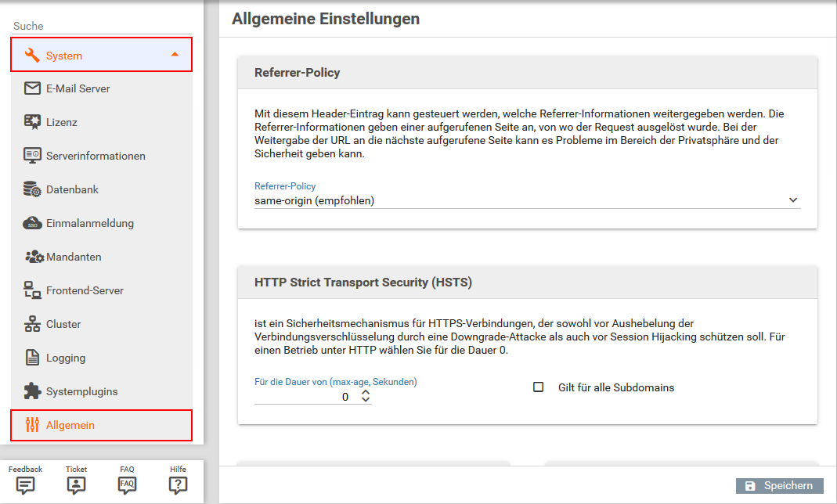
Task: Open Mandanten using its people icon
Action: [x=34, y=257]
